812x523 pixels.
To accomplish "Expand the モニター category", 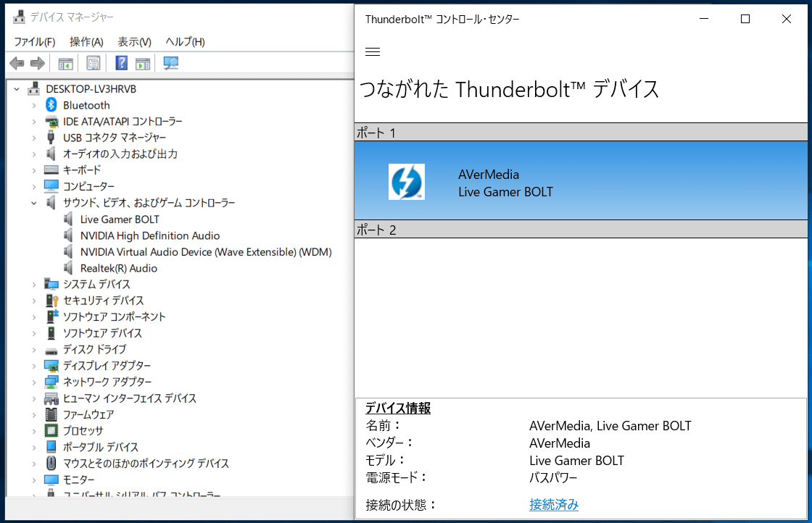I will (34, 480).
